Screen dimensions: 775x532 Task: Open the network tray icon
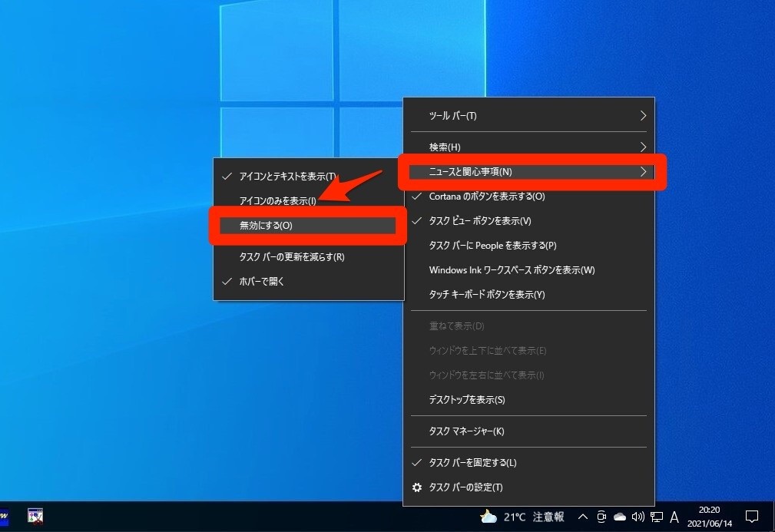656,517
